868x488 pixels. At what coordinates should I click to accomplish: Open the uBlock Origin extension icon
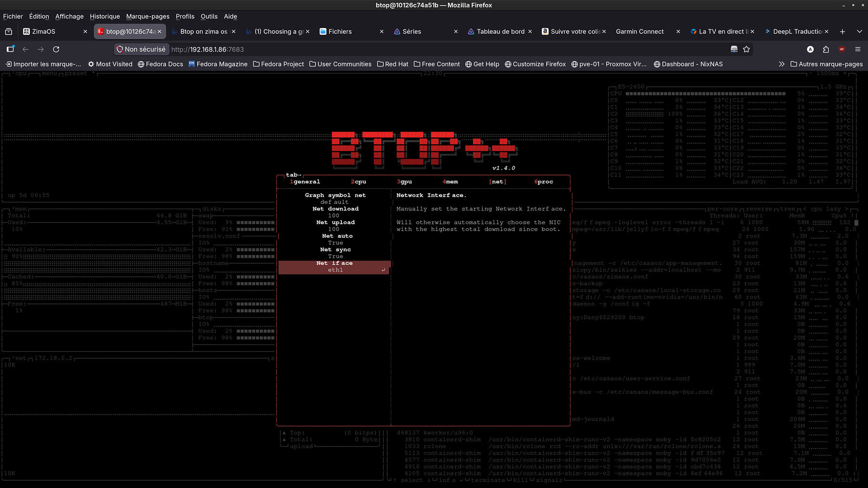click(841, 49)
